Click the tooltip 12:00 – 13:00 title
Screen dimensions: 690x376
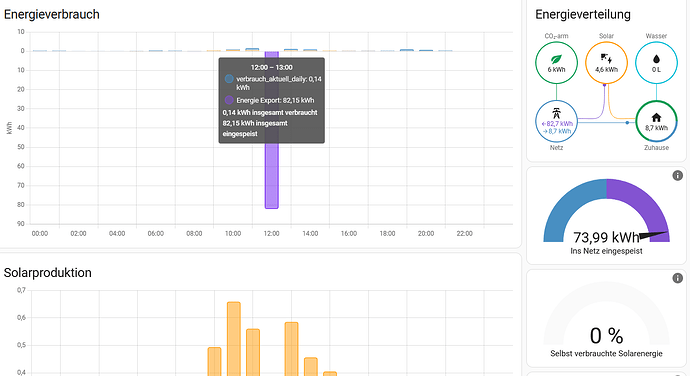pyautogui.click(x=272, y=67)
